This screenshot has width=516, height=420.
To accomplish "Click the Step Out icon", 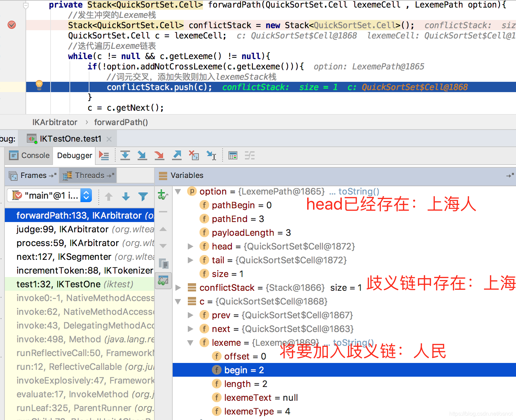I will (177, 156).
